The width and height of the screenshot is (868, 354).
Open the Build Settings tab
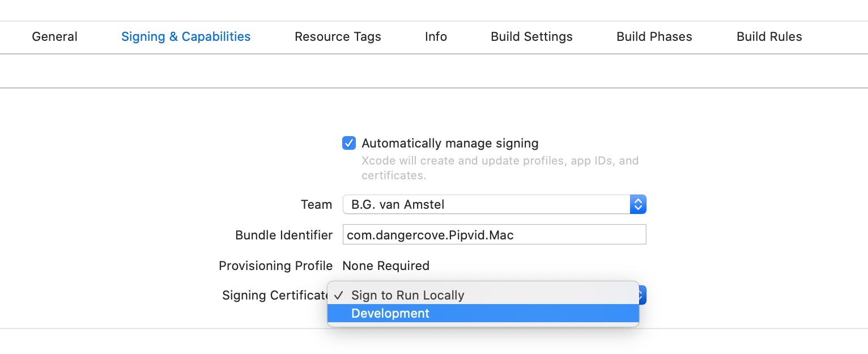(531, 37)
